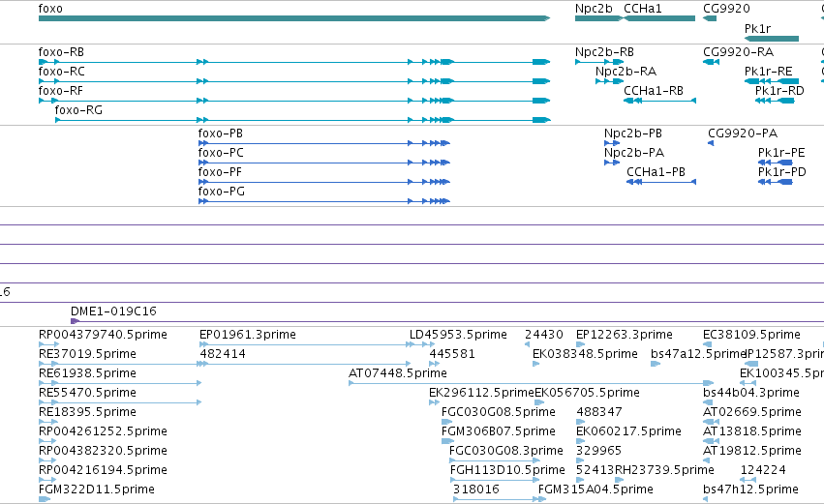Click feature labeled 329965
The height and width of the screenshot is (504, 824).
(x=599, y=452)
